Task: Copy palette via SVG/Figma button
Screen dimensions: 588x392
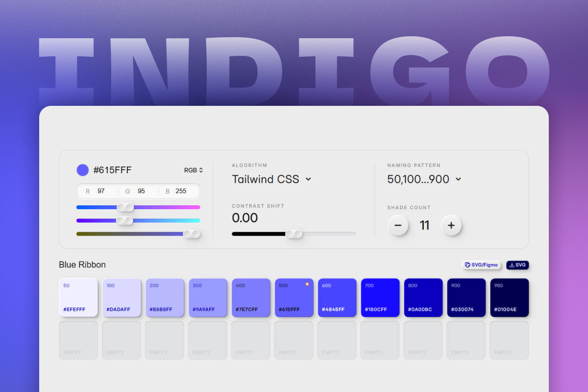Action: (x=481, y=265)
